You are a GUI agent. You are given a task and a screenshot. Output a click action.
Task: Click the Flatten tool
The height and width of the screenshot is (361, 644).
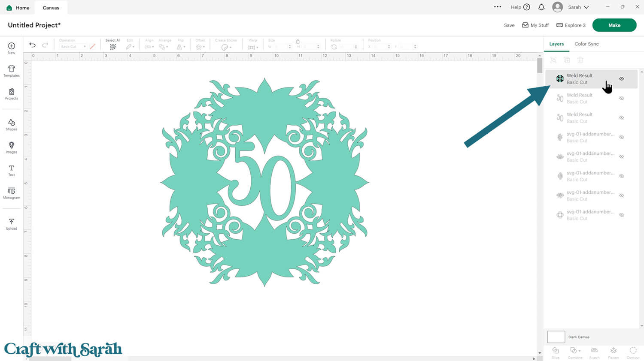[x=614, y=352]
